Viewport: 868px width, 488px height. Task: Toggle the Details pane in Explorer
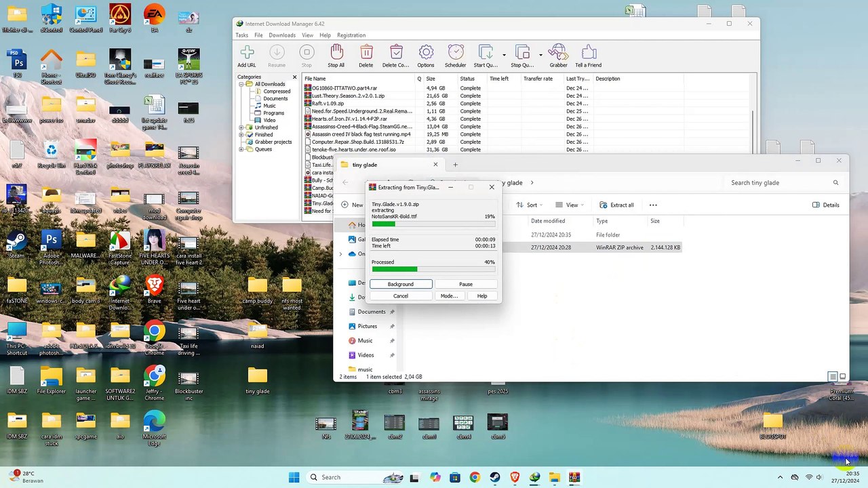click(825, 205)
